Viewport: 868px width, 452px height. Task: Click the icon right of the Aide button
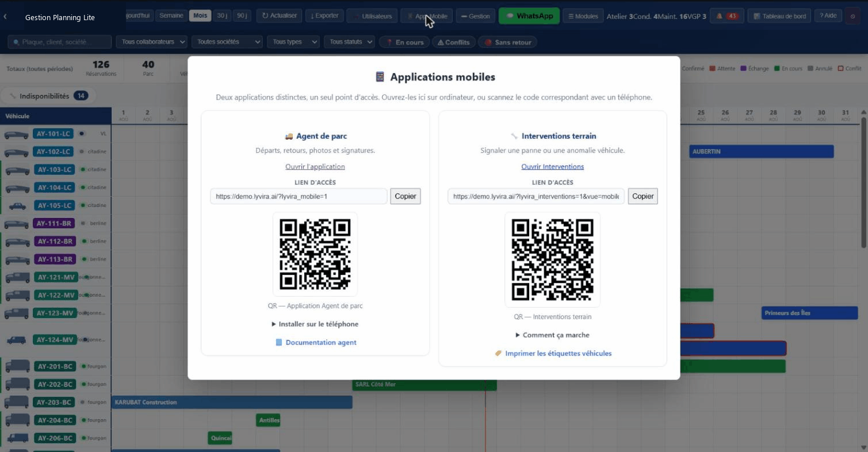tap(852, 16)
